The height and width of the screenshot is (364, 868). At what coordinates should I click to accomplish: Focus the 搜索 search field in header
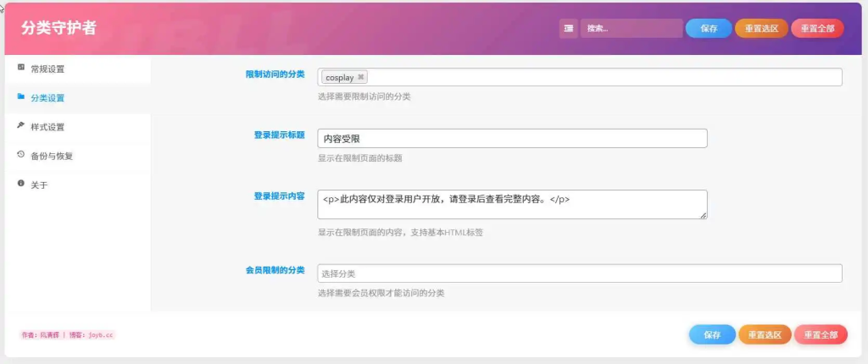pos(632,29)
